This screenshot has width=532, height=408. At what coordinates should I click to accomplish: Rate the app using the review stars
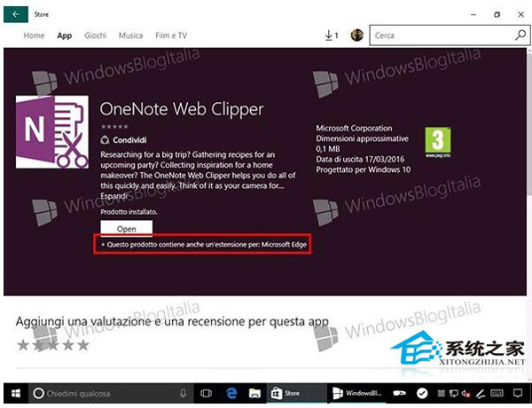tap(53, 346)
